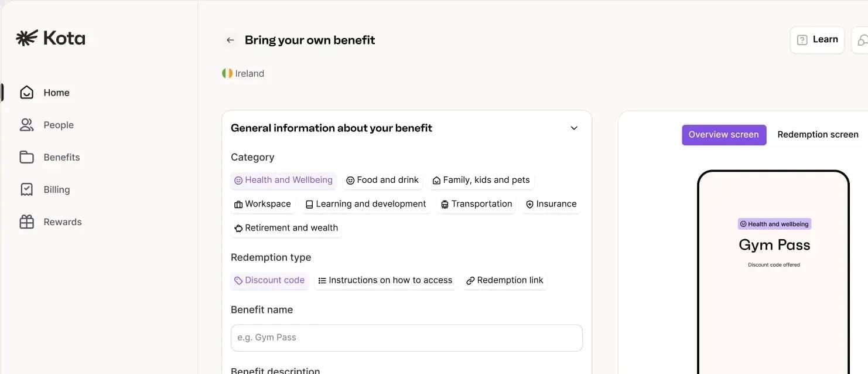Click the Kota logo
Screen dimensions: 868x374
tap(50, 38)
